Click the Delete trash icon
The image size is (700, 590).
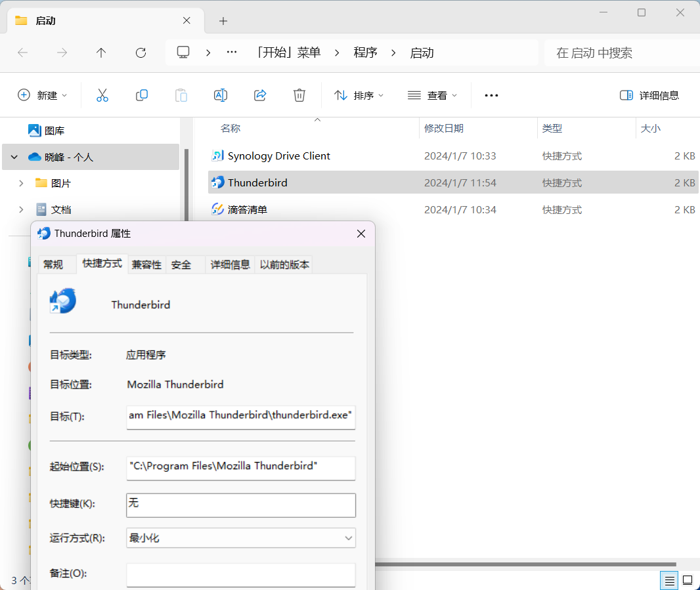point(299,95)
